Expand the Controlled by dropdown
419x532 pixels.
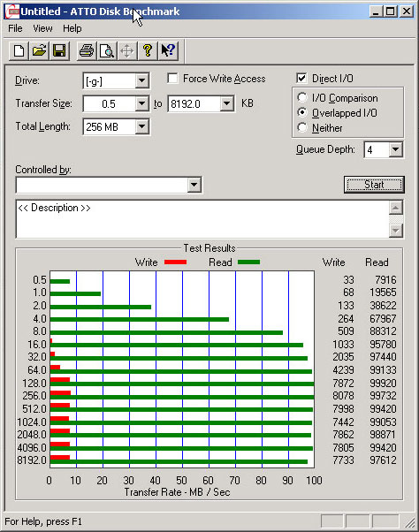[x=194, y=185]
